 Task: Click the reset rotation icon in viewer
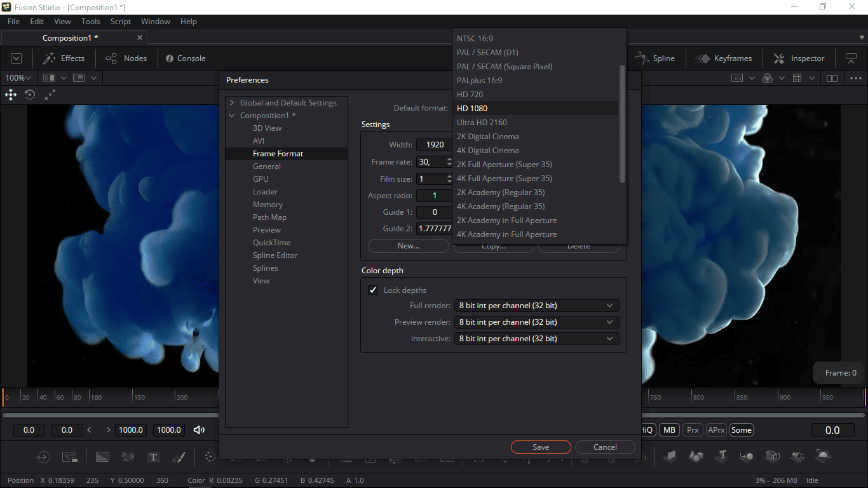[x=30, y=95]
